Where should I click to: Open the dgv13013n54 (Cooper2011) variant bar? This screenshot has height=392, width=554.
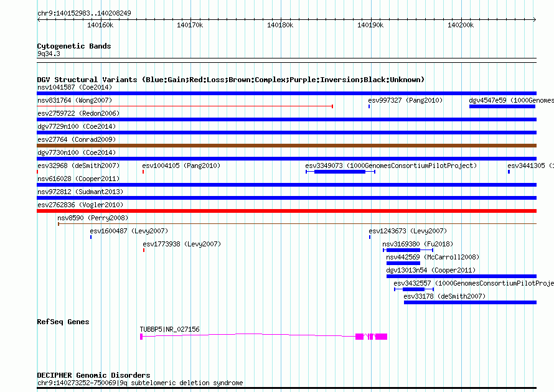tap(461, 276)
